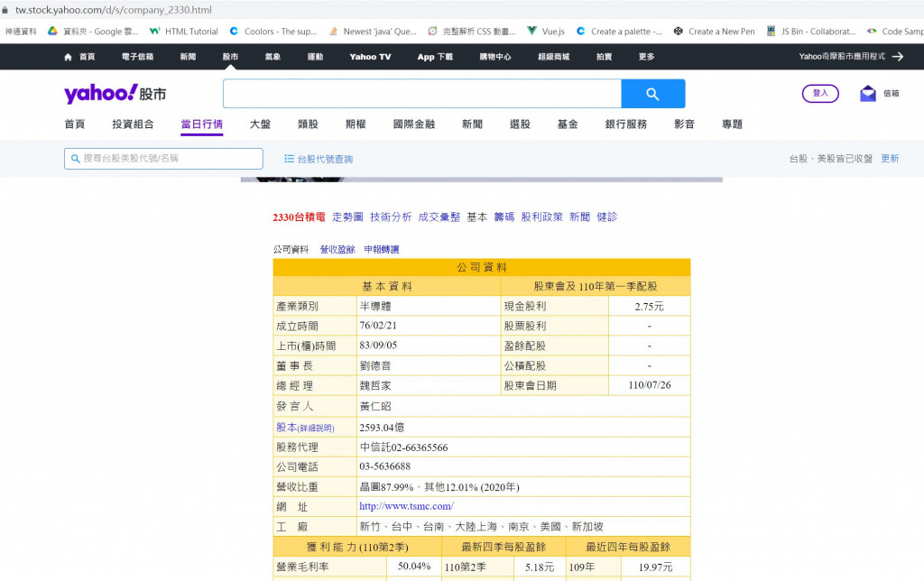Open the 影音 tab
Viewport: 924px width, 581px height.
point(684,124)
